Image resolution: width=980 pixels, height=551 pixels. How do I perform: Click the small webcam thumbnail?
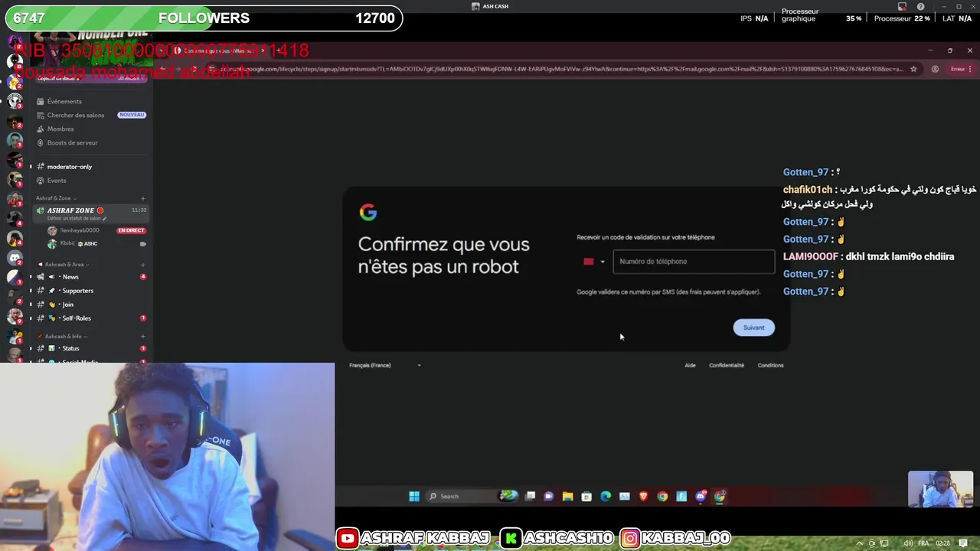940,489
